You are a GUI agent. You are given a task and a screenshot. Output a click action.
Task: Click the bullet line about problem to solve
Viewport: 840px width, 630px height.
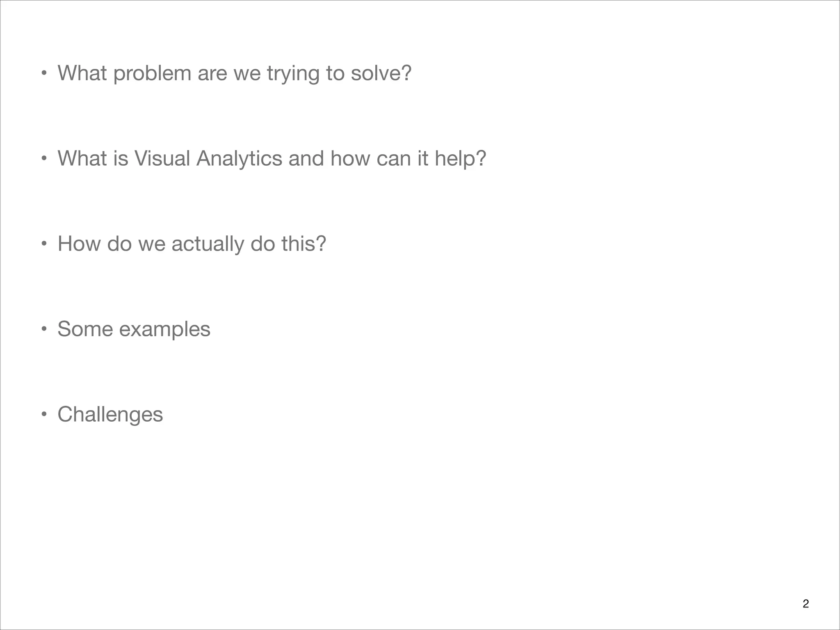(x=234, y=73)
